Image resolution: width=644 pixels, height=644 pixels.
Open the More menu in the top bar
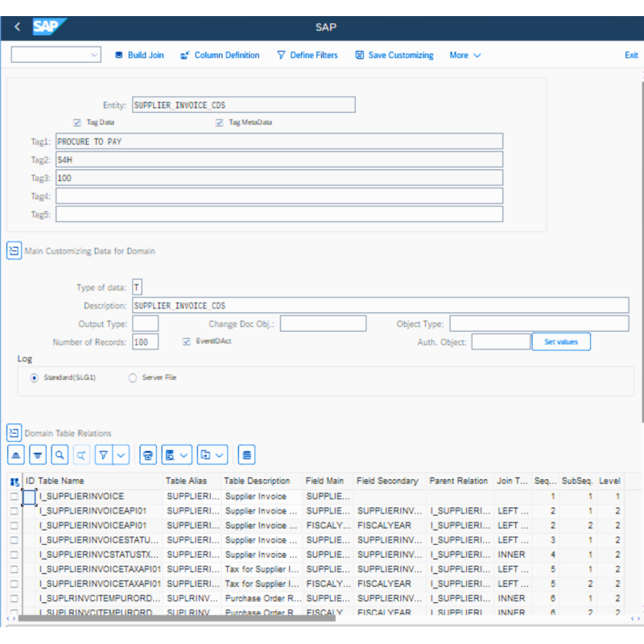tap(464, 55)
